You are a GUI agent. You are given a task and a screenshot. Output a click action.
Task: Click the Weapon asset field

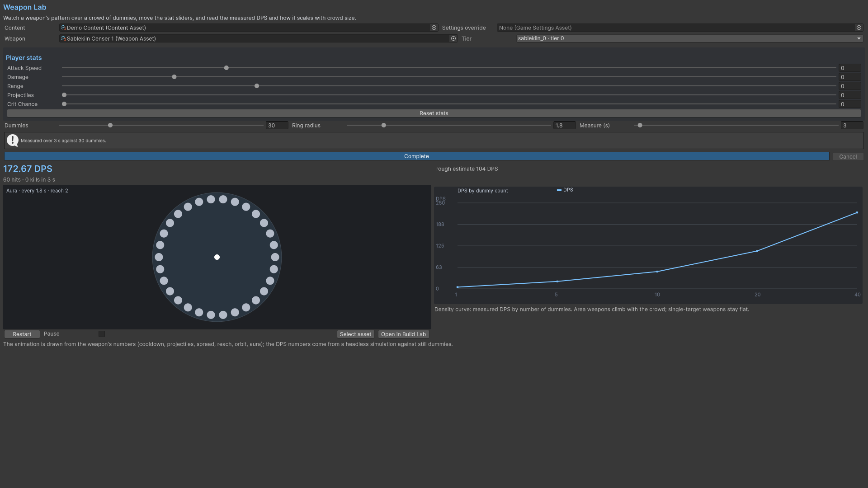[258, 38]
